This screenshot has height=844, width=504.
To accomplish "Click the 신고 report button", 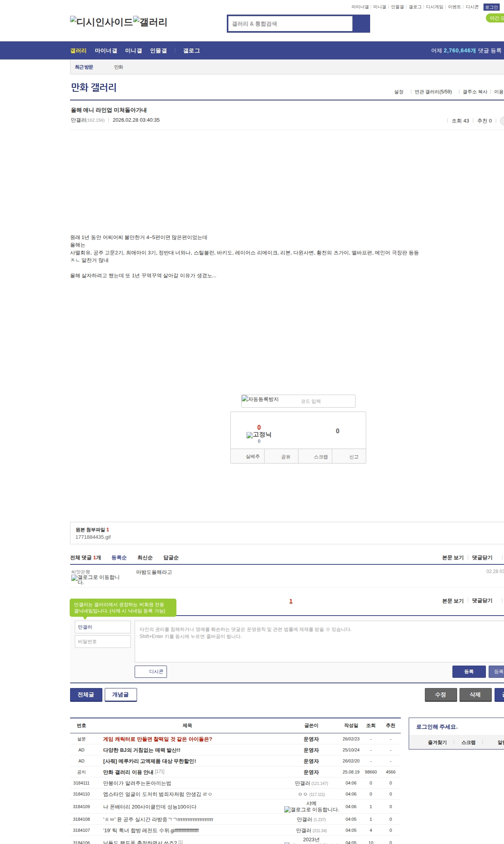I will click(x=349, y=456).
